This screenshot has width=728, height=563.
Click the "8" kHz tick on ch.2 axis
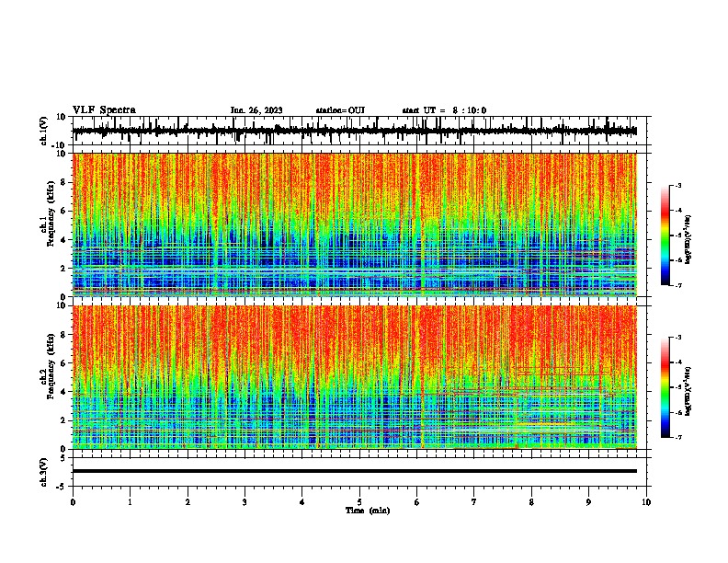click(x=64, y=335)
